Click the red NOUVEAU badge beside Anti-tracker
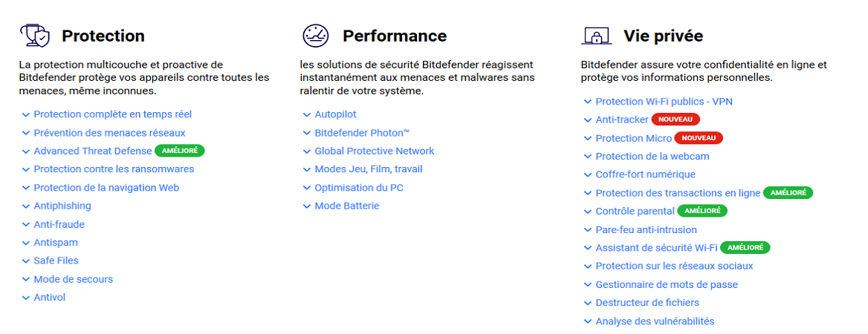 tap(676, 119)
